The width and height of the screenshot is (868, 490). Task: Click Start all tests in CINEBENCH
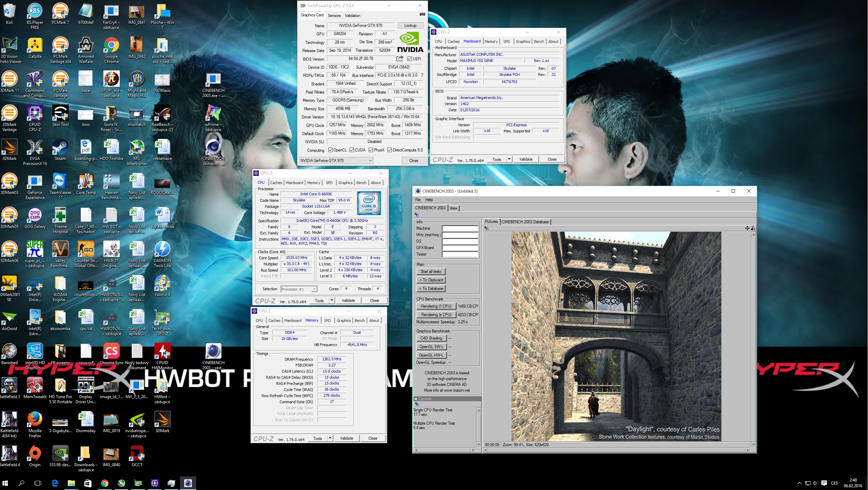[x=431, y=272]
